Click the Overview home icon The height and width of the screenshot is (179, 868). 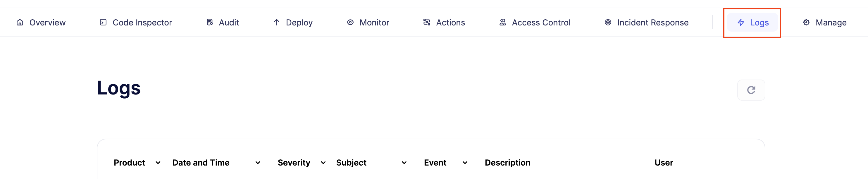(x=20, y=22)
